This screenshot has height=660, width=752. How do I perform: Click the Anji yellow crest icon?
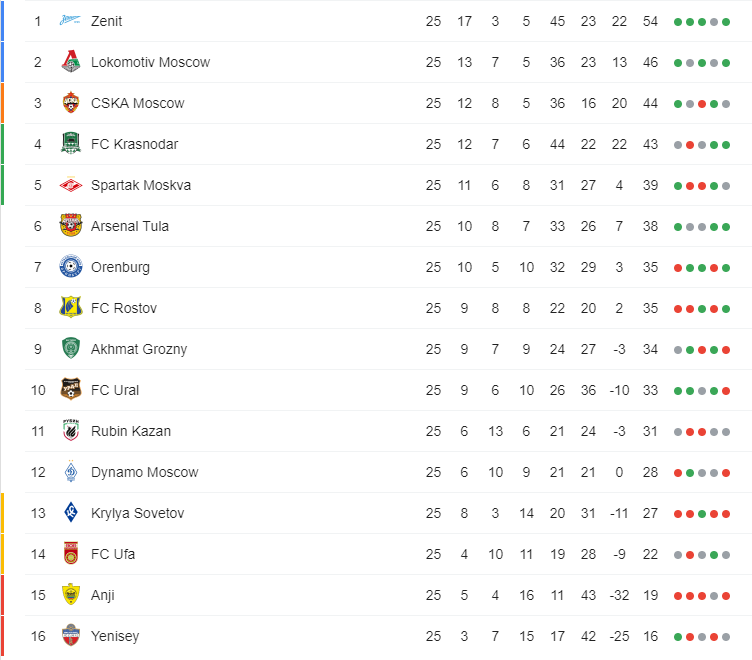(70, 595)
